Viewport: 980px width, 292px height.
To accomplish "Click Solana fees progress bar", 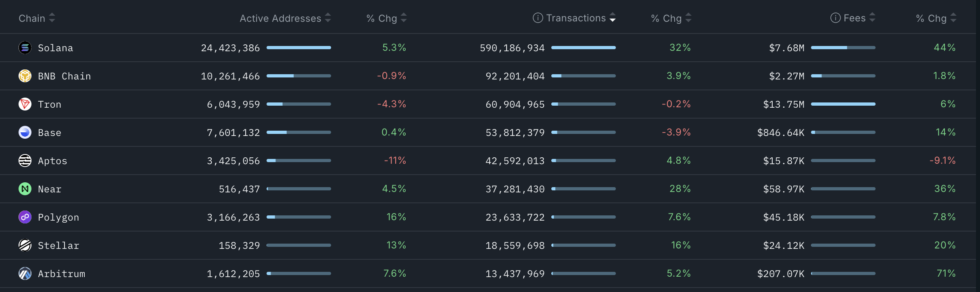I will 843,48.
